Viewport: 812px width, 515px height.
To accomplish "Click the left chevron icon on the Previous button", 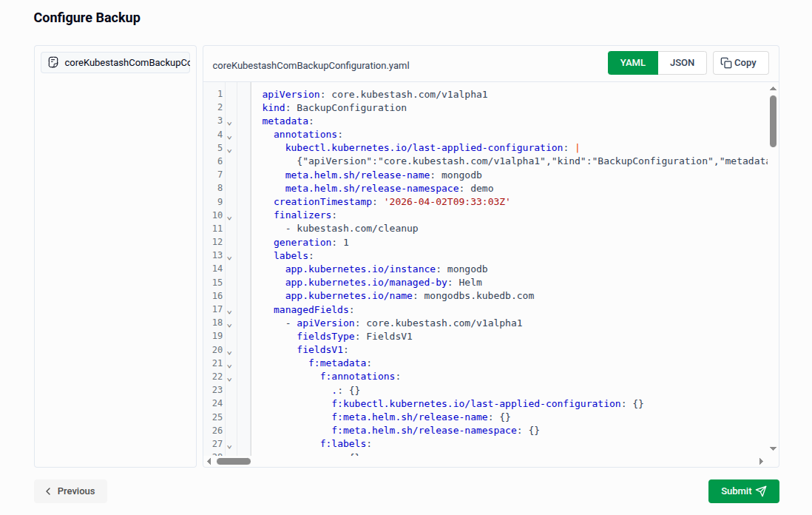I will (47, 491).
